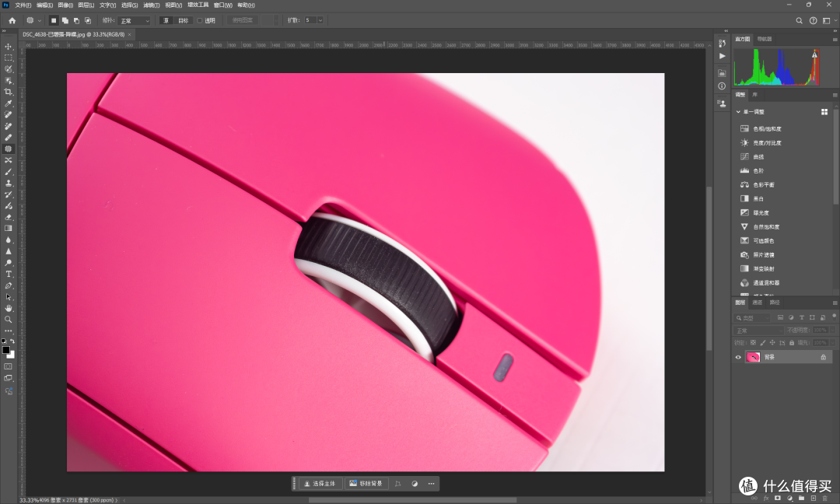The width and height of the screenshot is (840, 504).
Task: Select the Move tool
Action: pos(8,47)
